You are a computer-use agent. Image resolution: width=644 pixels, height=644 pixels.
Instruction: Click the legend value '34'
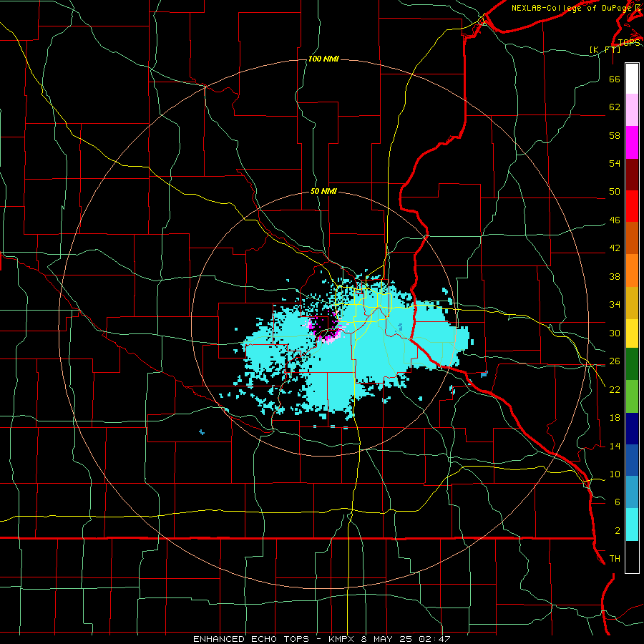[615, 304]
